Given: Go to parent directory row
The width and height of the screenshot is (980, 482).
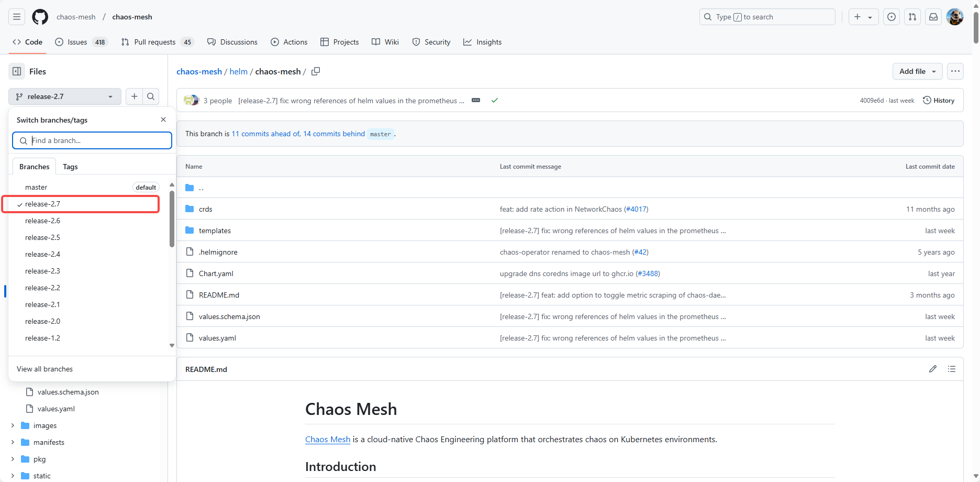Looking at the screenshot, I should 570,188.
